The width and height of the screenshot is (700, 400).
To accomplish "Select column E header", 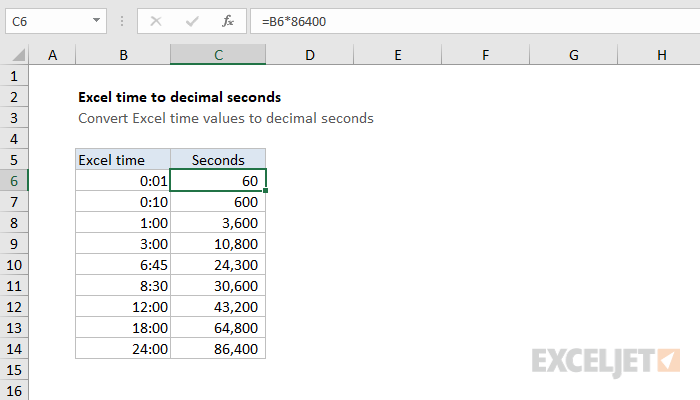I will 397,55.
